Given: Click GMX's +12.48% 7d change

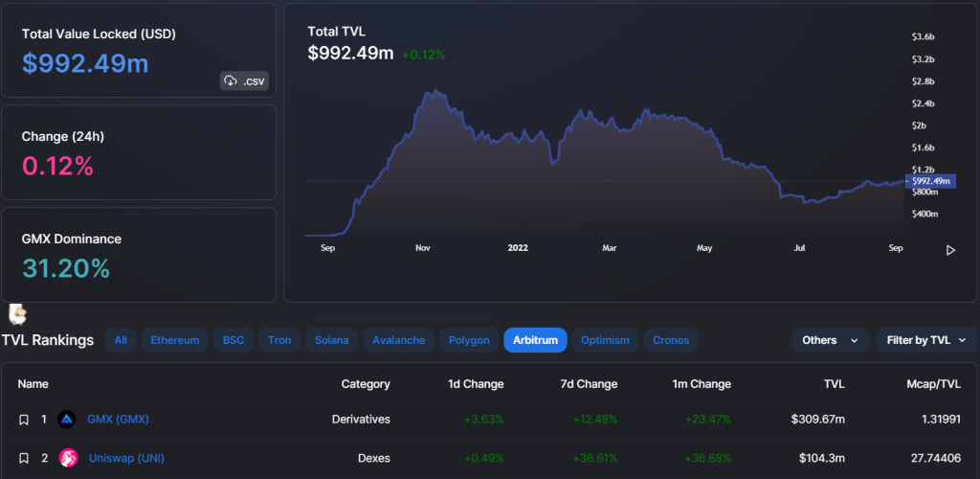Looking at the screenshot, I should (x=595, y=419).
